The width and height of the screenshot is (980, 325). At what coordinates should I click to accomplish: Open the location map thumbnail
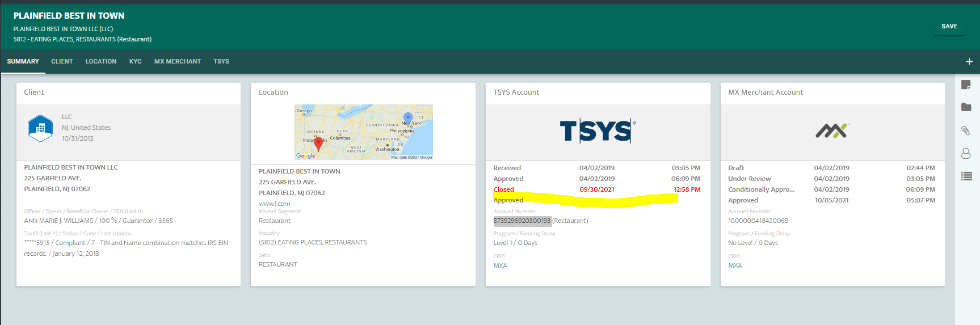363,132
